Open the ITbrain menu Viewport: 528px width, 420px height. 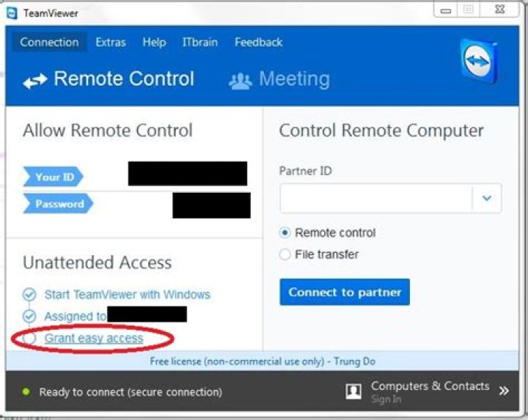click(200, 42)
